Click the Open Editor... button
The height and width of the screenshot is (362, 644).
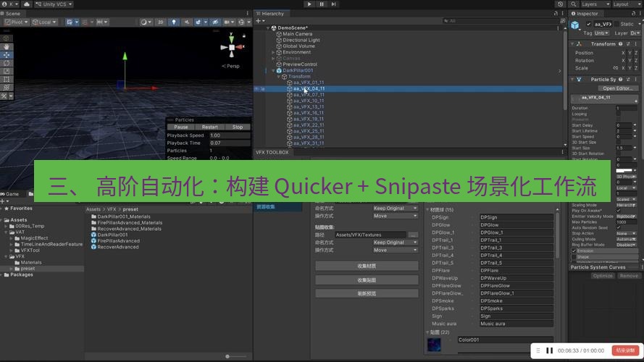point(617,88)
